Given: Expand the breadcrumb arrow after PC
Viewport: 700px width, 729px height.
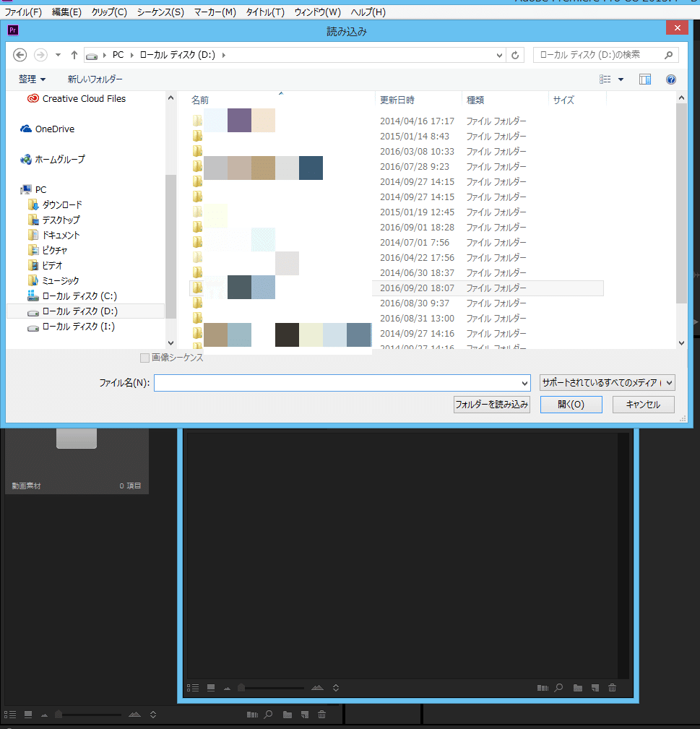Looking at the screenshot, I should tap(132, 55).
